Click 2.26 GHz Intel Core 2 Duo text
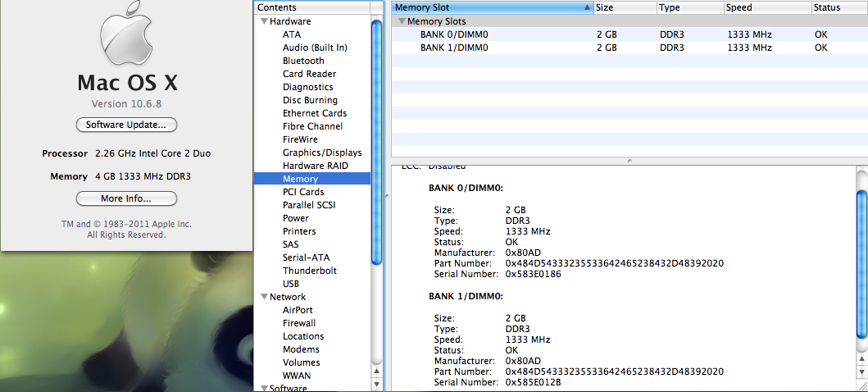 152,153
